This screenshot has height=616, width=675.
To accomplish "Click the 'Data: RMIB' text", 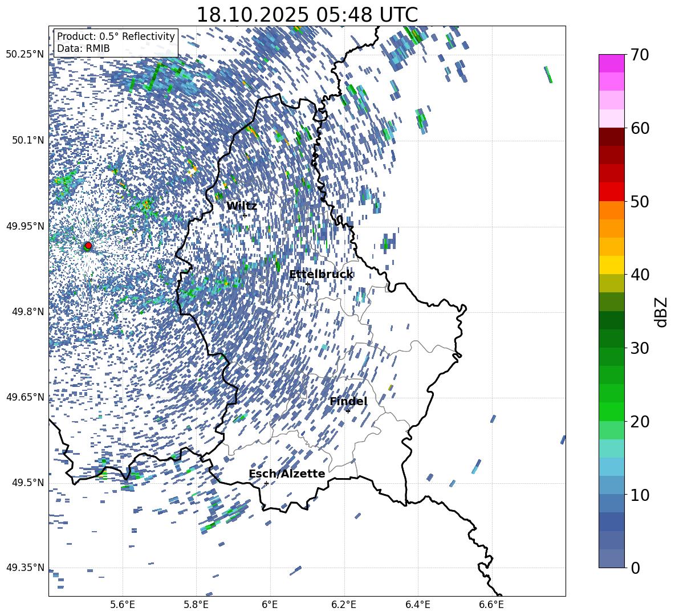I will tap(83, 48).
